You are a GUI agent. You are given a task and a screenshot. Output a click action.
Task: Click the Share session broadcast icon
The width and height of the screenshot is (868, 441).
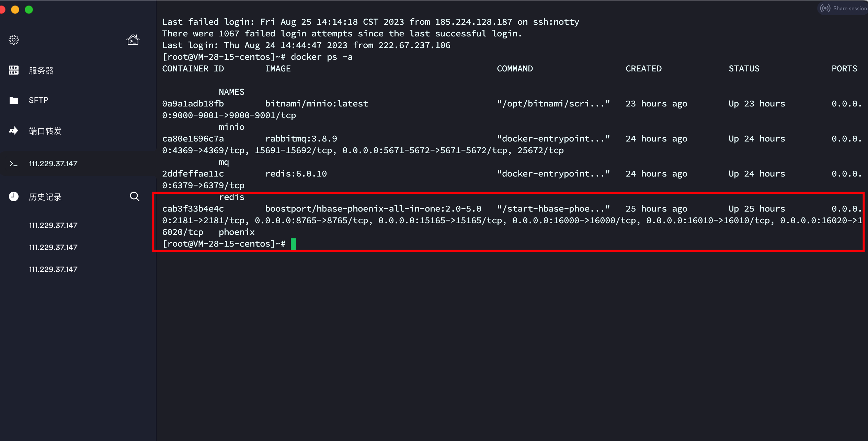click(825, 8)
